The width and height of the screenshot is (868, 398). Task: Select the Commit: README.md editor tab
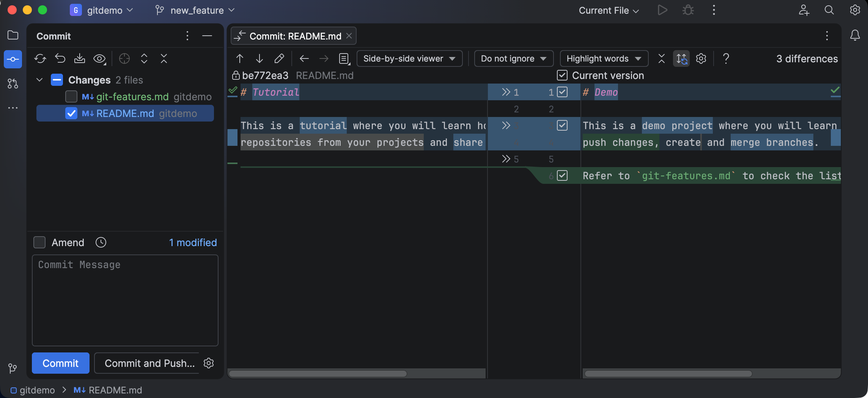[293, 36]
